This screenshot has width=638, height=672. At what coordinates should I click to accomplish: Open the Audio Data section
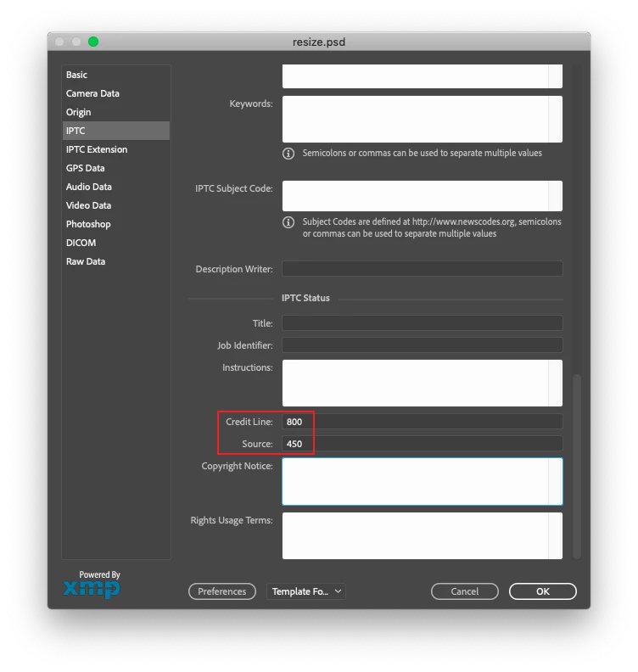[115, 187]
